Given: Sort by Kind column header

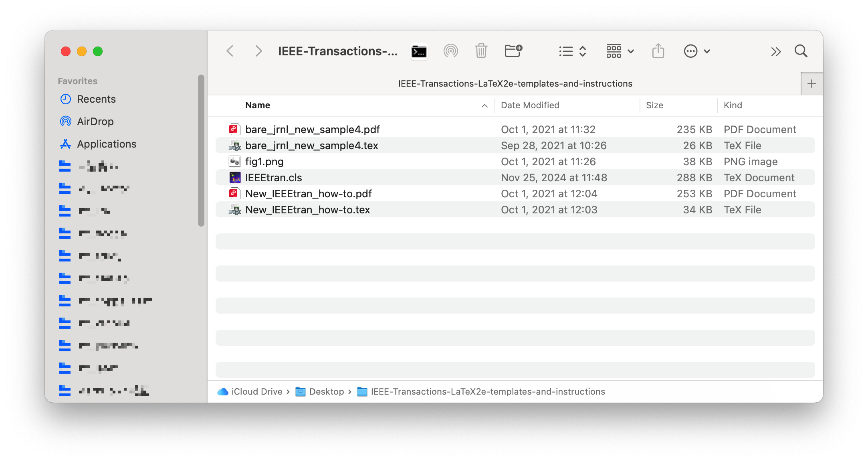Looking at the screenshot, I should click(x=733, y=105).
